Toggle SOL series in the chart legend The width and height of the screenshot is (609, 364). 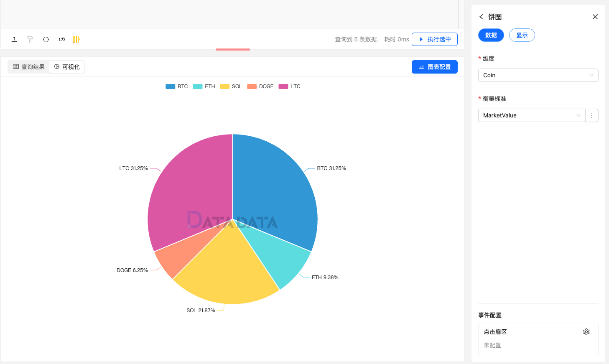(231, 87)
